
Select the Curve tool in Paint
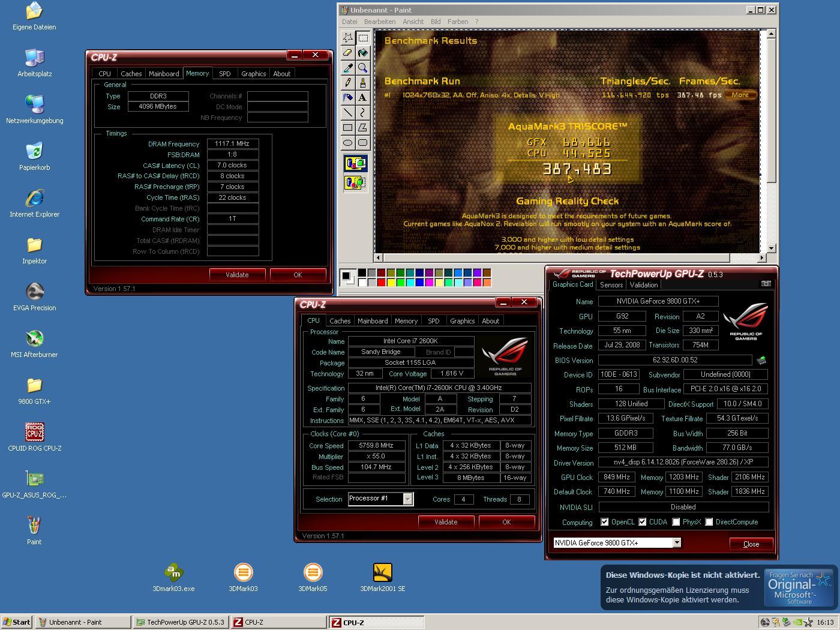tap(363, 112)
